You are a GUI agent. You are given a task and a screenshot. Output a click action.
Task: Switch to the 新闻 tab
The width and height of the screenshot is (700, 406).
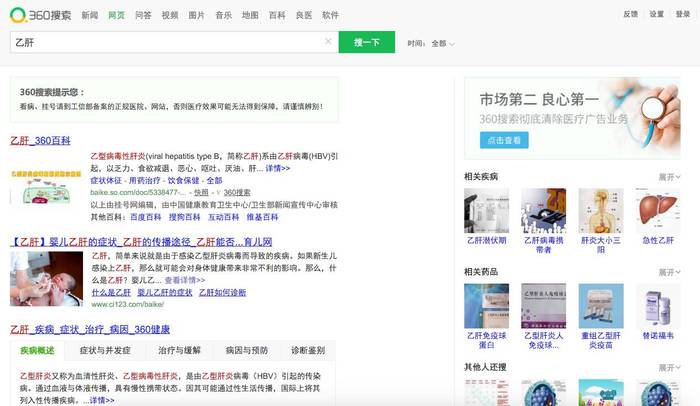coord(90,15)
